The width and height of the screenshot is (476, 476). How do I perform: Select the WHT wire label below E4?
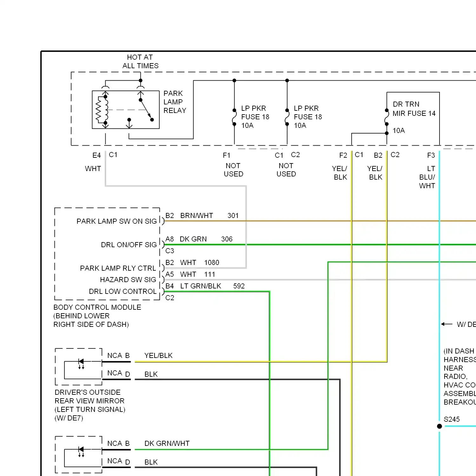click(x=93, y=169)
